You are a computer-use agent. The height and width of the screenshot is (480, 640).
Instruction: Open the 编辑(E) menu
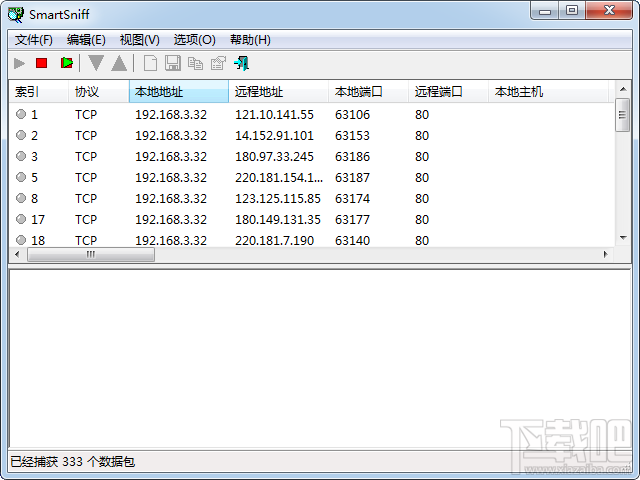pyautogui.click(x=86, y=40)
